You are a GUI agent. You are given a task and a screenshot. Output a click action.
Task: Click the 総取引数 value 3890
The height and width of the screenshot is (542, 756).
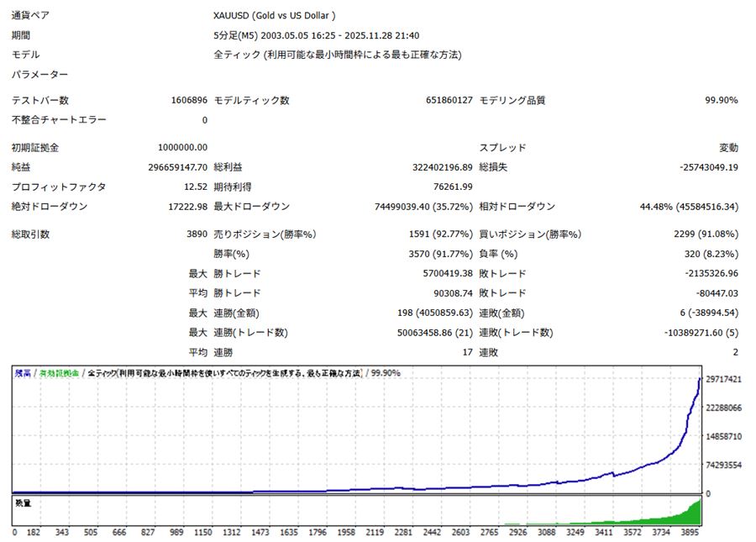pos(197,234)
